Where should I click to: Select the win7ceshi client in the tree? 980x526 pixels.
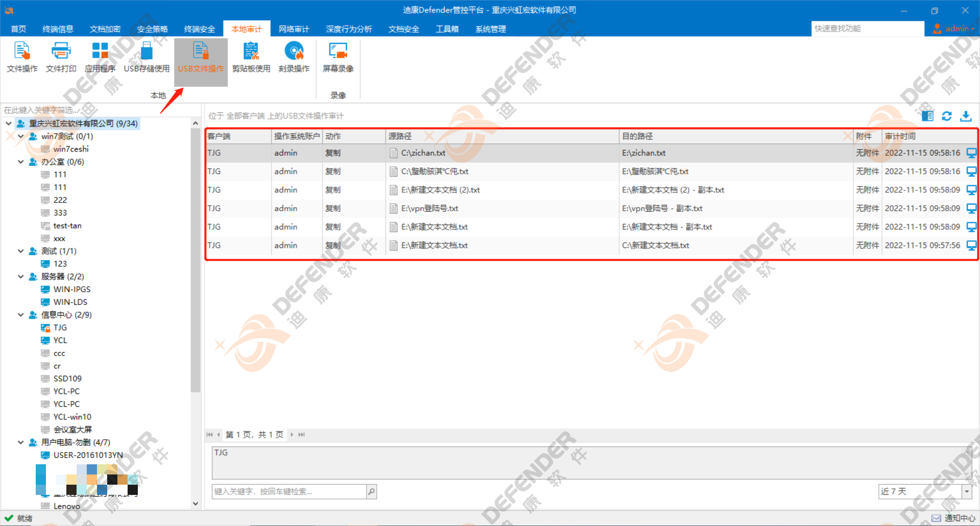tap(65, 149)
